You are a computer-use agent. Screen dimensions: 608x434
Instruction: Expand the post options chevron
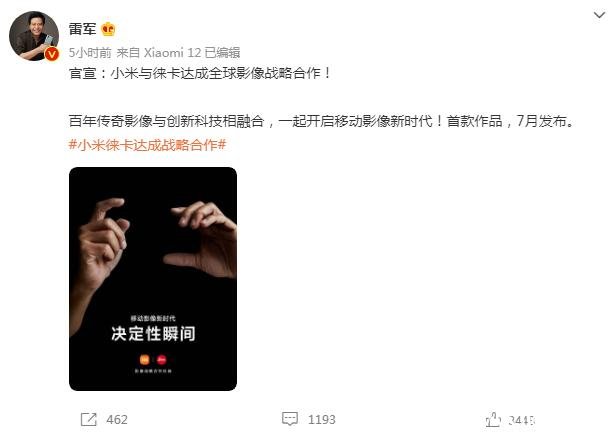pyautogui.click(x=599, y=15)
